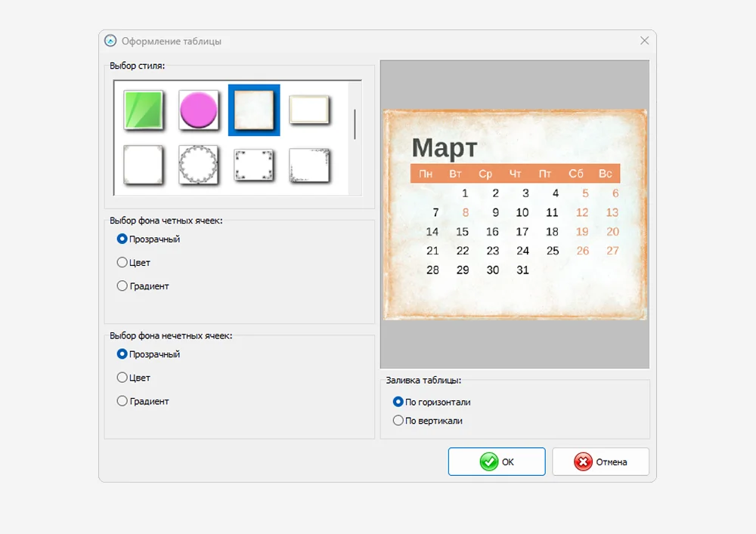The image size is (756, 534).
Task: Select the frame with floral corner ornaments
Action: click(x=254, y=165)
